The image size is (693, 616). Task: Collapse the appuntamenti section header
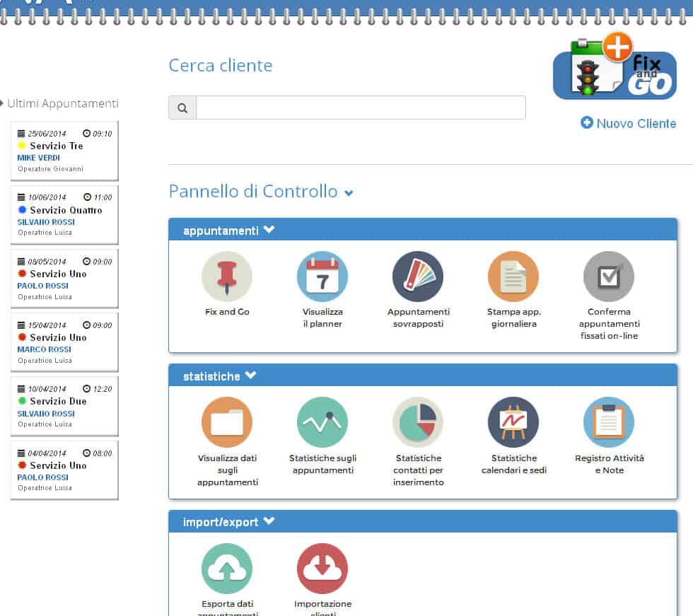coord(269,230)
